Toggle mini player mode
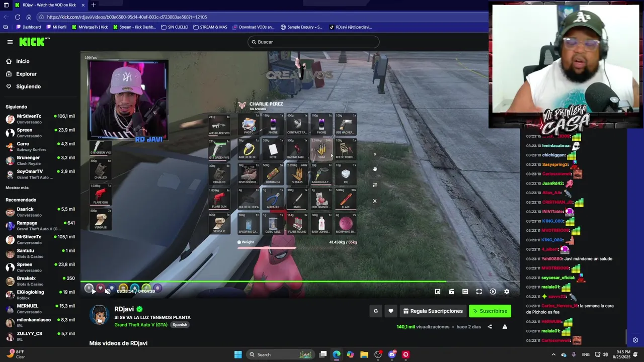 438,292
